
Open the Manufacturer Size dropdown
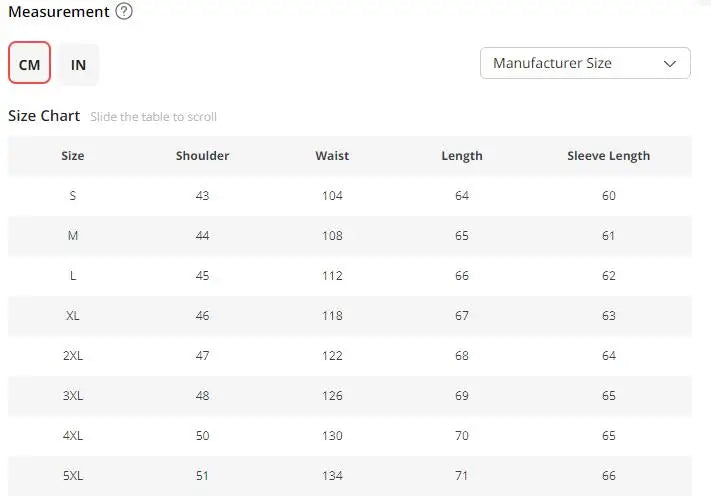tap(584, 63)
